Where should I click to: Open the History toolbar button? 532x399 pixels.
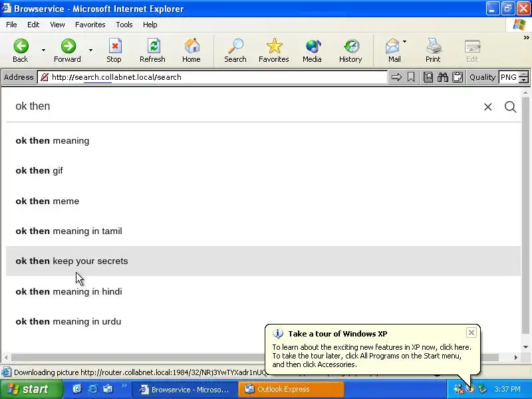[x=350, y=51]
